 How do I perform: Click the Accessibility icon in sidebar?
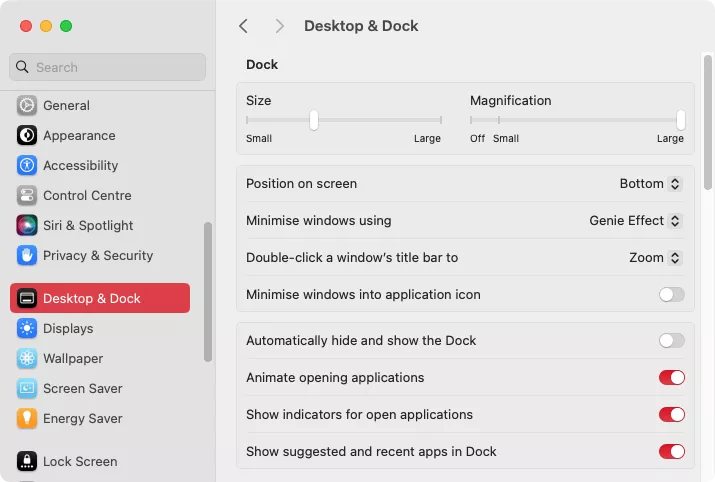(x=27, y=165)
